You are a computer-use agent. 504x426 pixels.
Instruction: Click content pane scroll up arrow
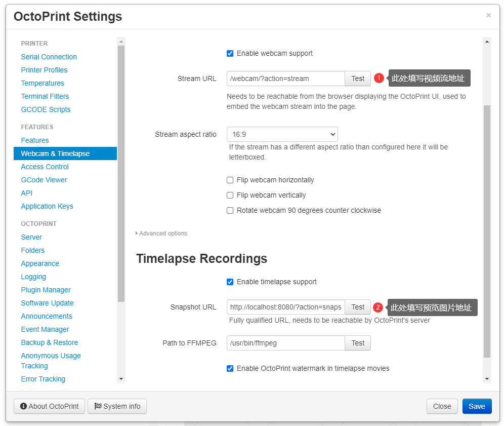[487, 41]
